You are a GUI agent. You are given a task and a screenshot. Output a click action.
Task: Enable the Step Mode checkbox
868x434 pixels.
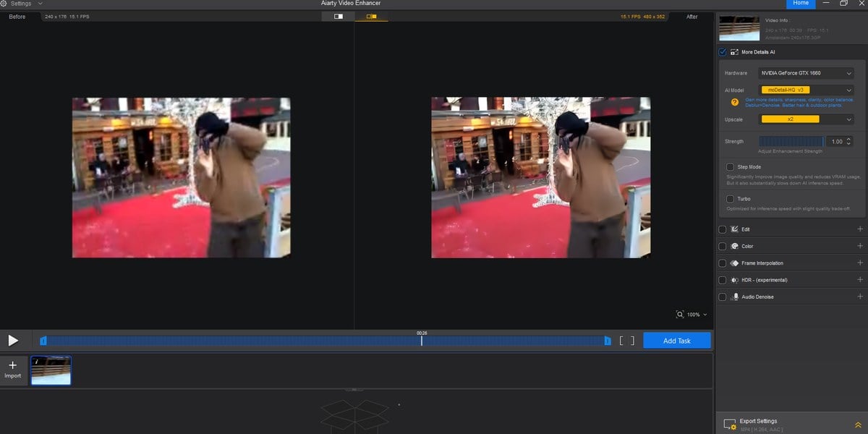731,167
